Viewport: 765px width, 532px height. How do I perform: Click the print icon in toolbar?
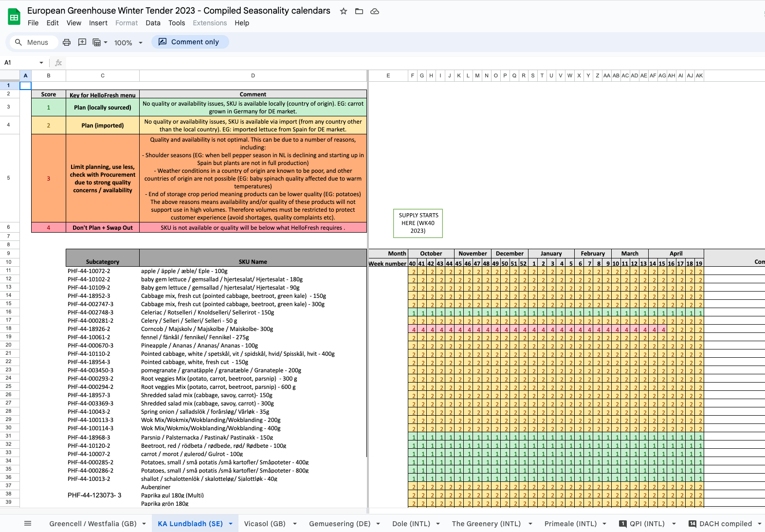click(x=67, y=42)
